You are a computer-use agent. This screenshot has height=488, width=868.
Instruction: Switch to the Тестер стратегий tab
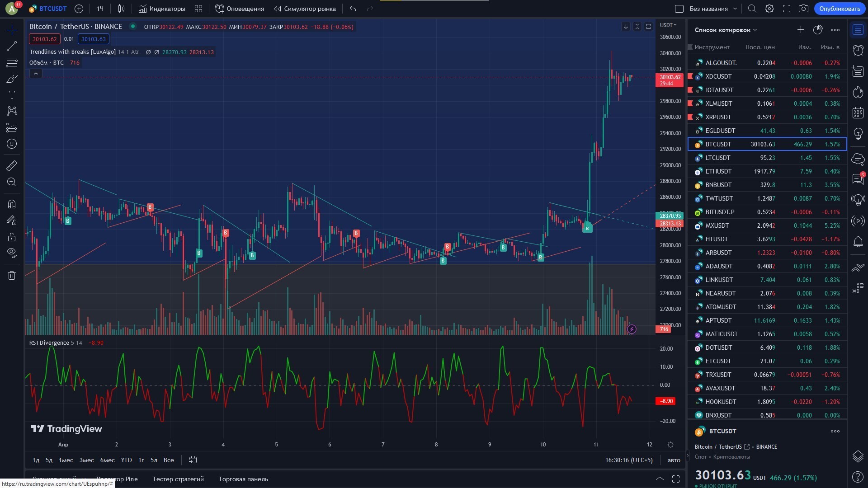pos(178,479)
